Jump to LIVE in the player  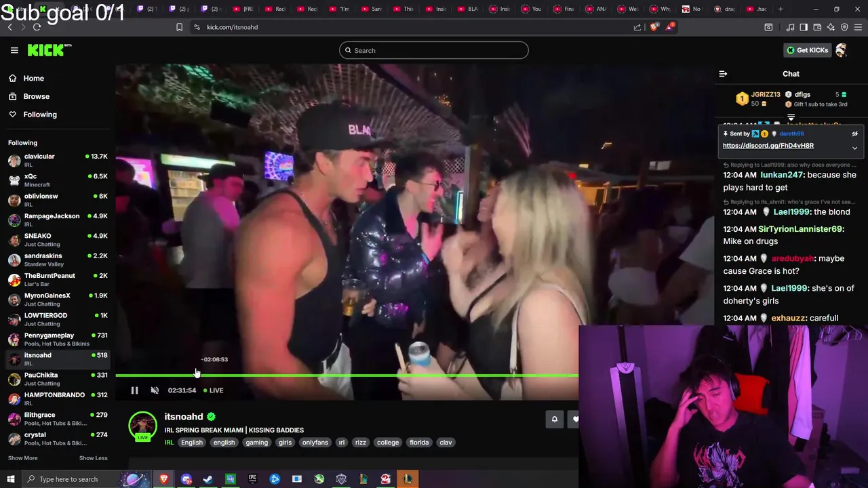[213, 390]
